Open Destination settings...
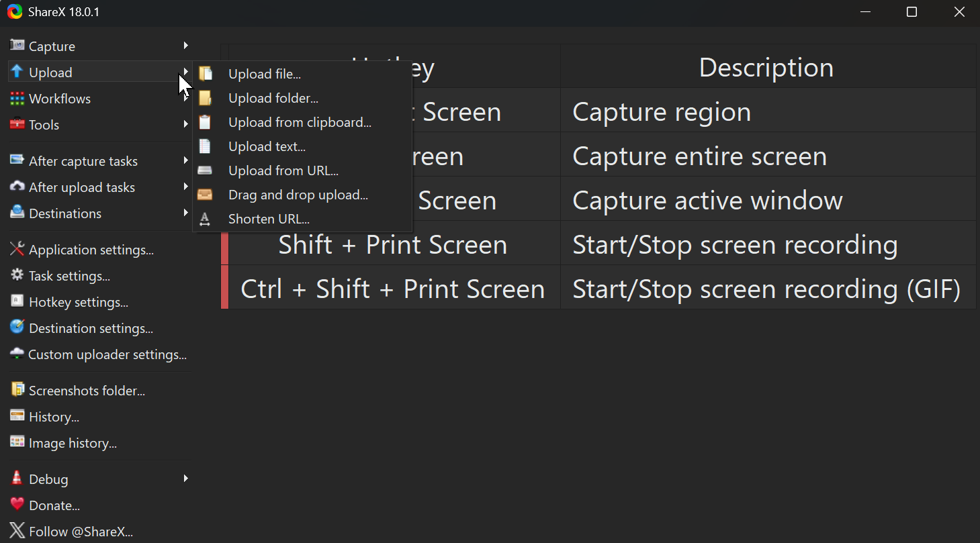This screenshot has height=543, width=980. coord(99,328)
